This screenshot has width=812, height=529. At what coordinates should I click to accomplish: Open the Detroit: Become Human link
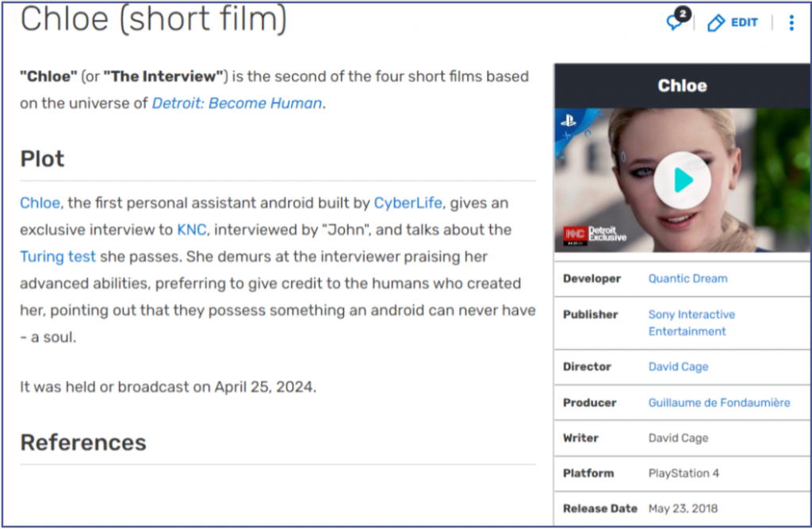coord(237,103)
